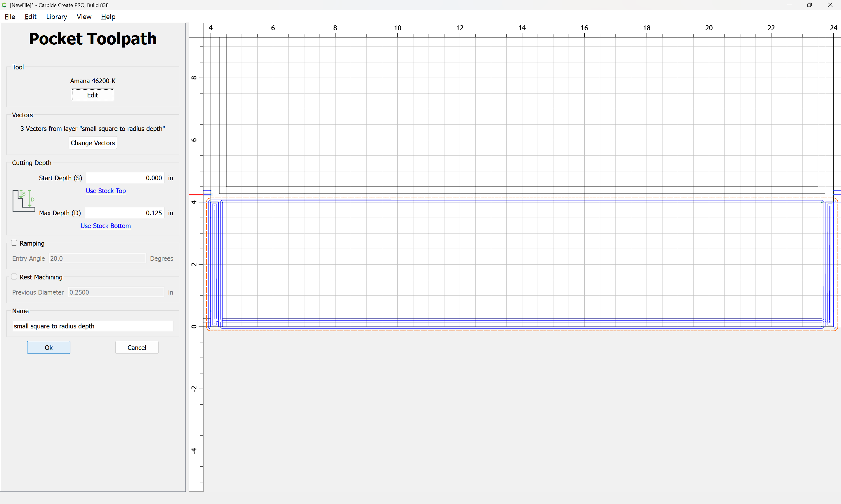Cancel the pocket toolpath
The height and width of the screenshot is (504, 841).
pyautogui.click(x=137, y=347)
